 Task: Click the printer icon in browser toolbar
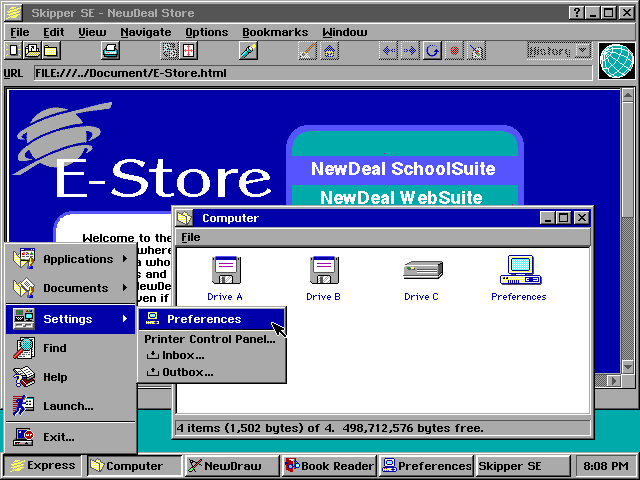point(111,51)
